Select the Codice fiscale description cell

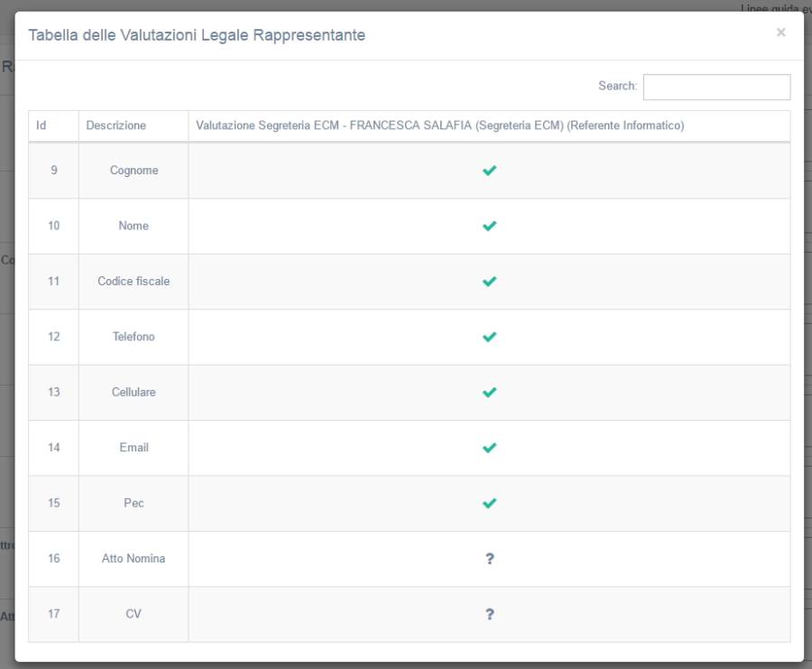(134, 282)
